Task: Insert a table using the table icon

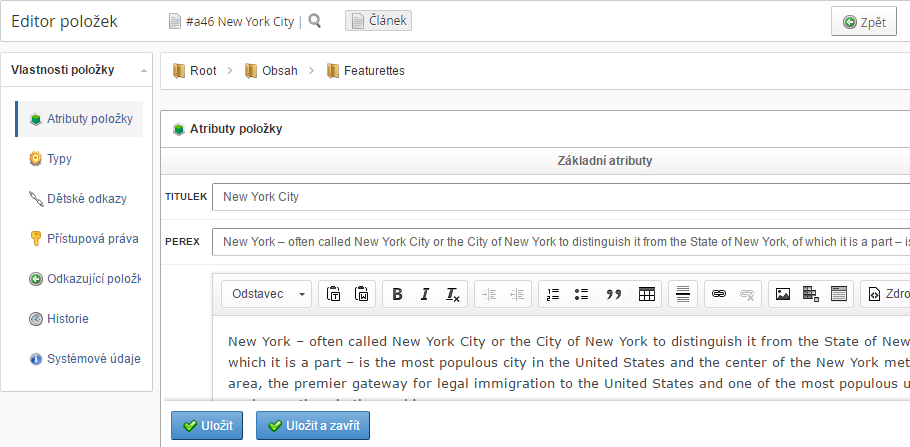Action: [x=647, y=294]
